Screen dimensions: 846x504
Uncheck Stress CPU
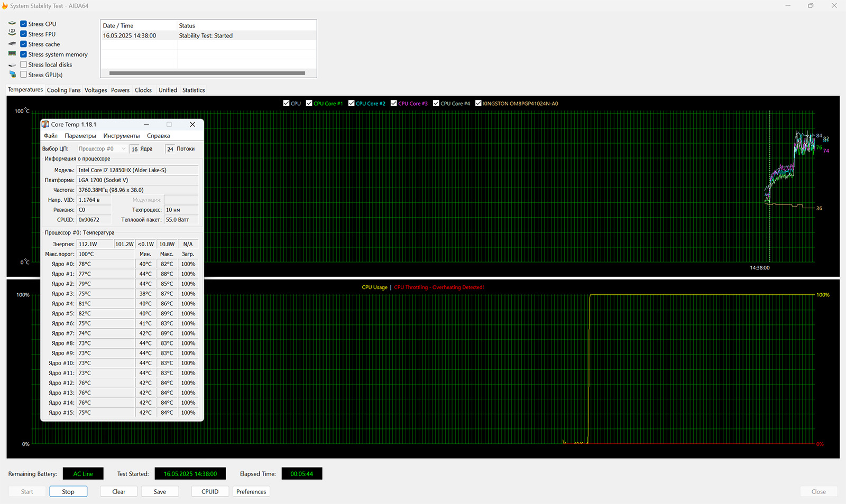pos(23,24)
